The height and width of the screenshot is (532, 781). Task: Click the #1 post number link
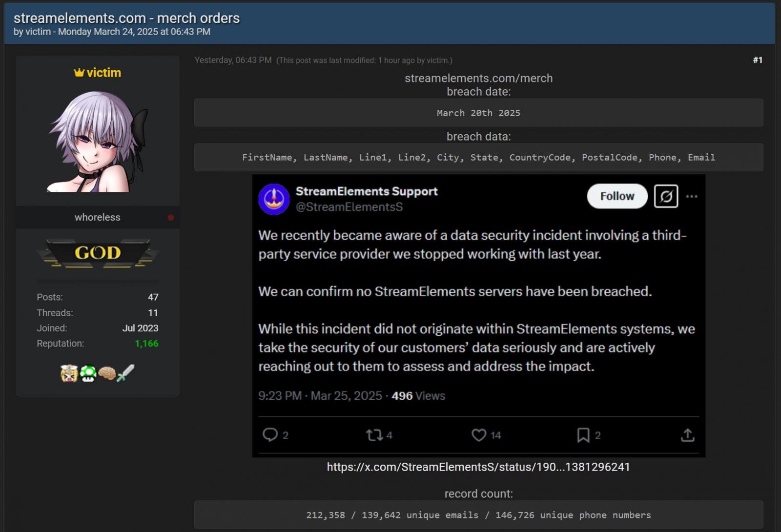tap(758, 60)
